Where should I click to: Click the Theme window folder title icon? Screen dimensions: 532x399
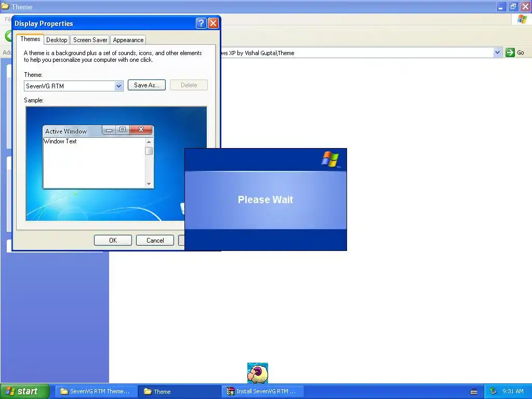[x=5, y=6]
